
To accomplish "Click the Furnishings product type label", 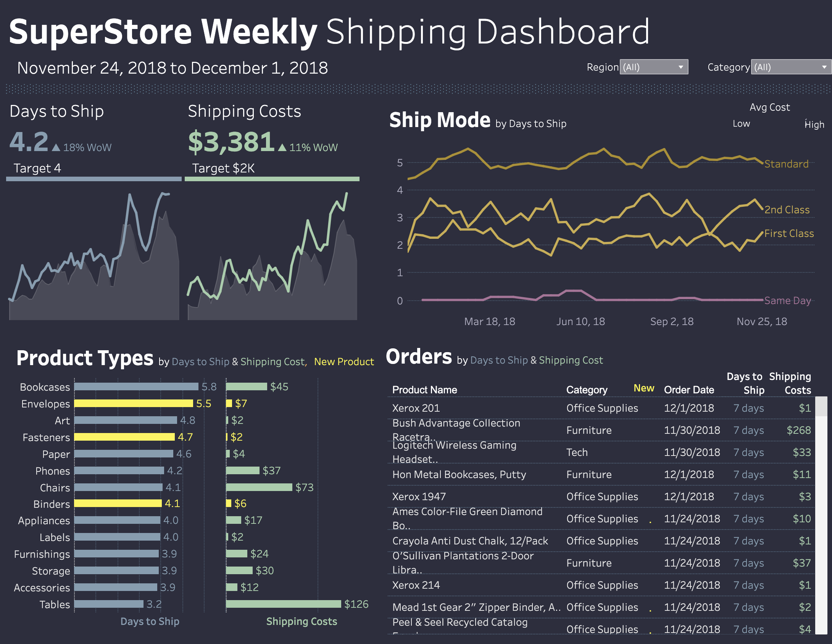I will pos(42,554).
